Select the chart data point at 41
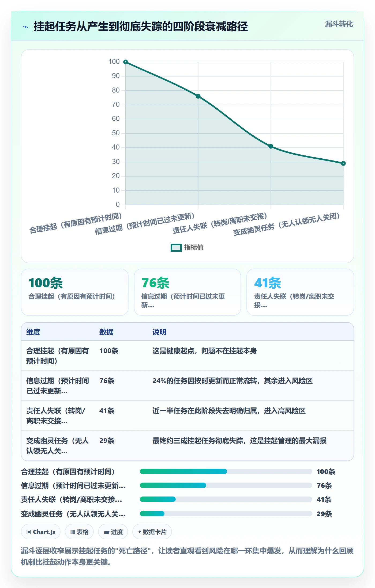This screenshot has width=375, height=588. (x=271, y=146)
